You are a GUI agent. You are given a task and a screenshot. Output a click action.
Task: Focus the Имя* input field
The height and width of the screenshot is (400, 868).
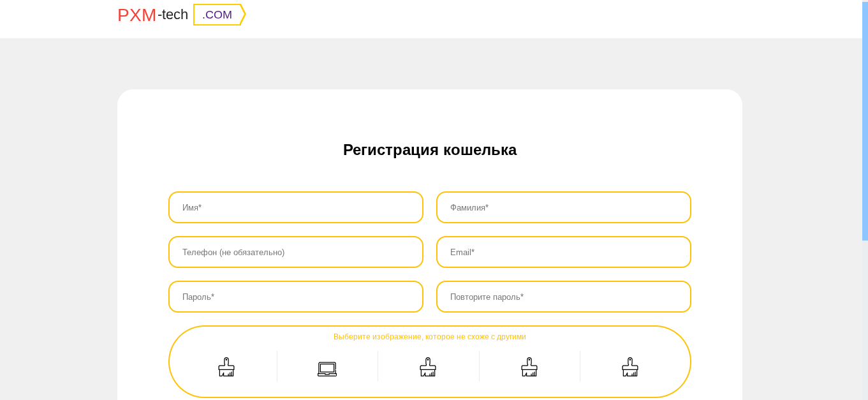pyautogui.click(x=296, y=207)
